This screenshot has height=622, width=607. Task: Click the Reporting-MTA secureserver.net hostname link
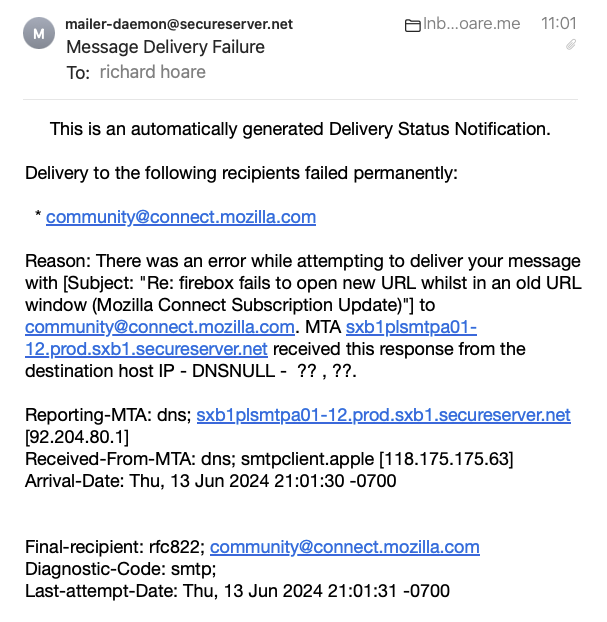(383, 415)
